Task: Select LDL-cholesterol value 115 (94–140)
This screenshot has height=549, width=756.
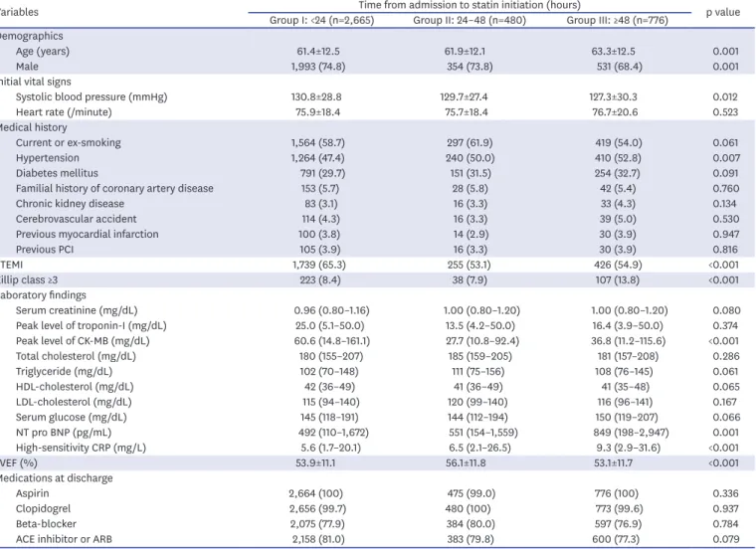Action: click(330, 402)
